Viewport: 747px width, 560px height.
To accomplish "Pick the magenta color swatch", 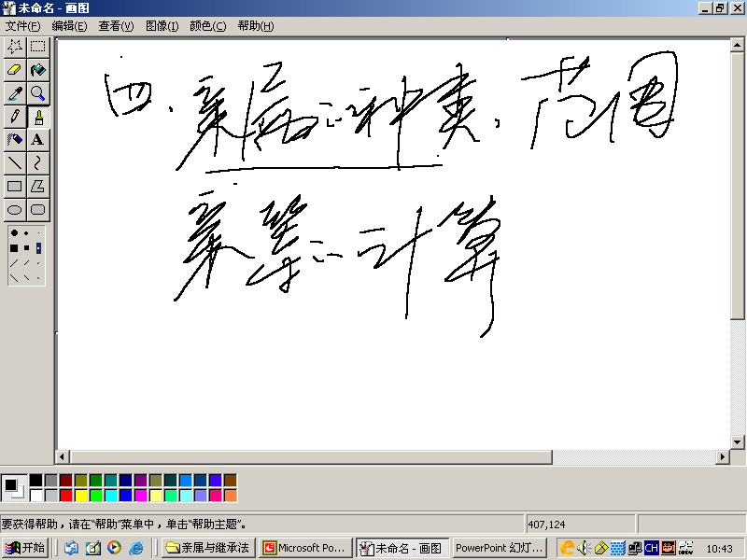I will [141, 496].
